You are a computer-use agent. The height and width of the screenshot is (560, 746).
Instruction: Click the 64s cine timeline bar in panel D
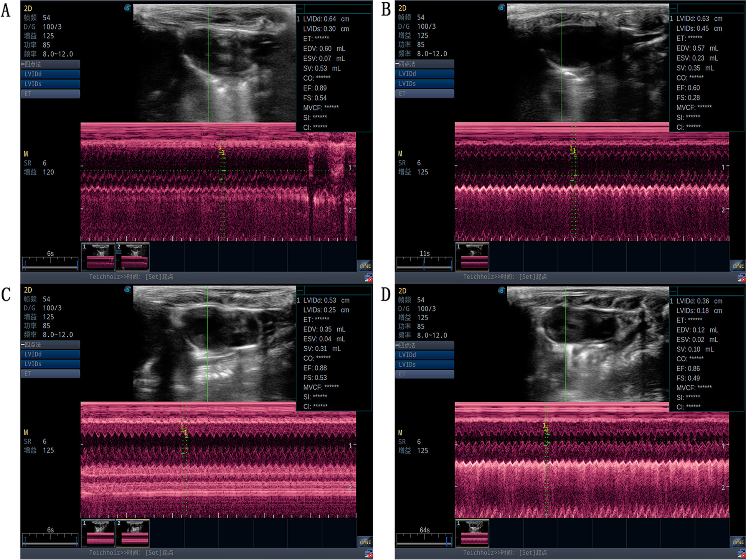(x=424, y=540)
